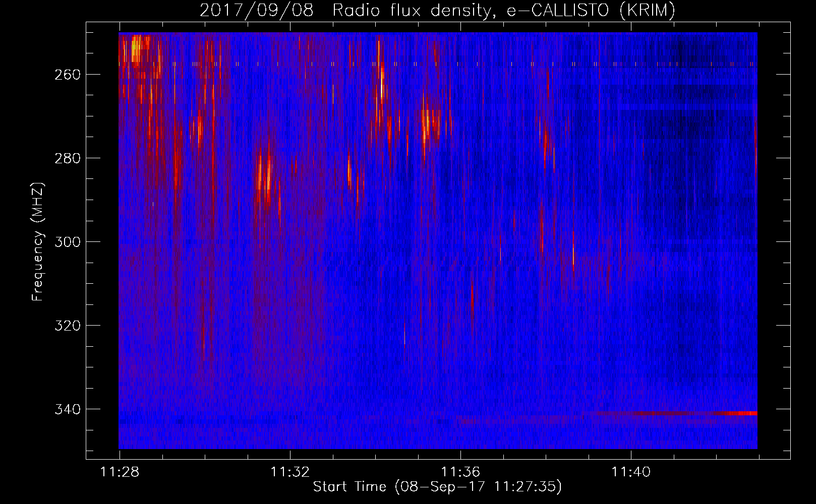Click the 11:32 time tick label

290,472
